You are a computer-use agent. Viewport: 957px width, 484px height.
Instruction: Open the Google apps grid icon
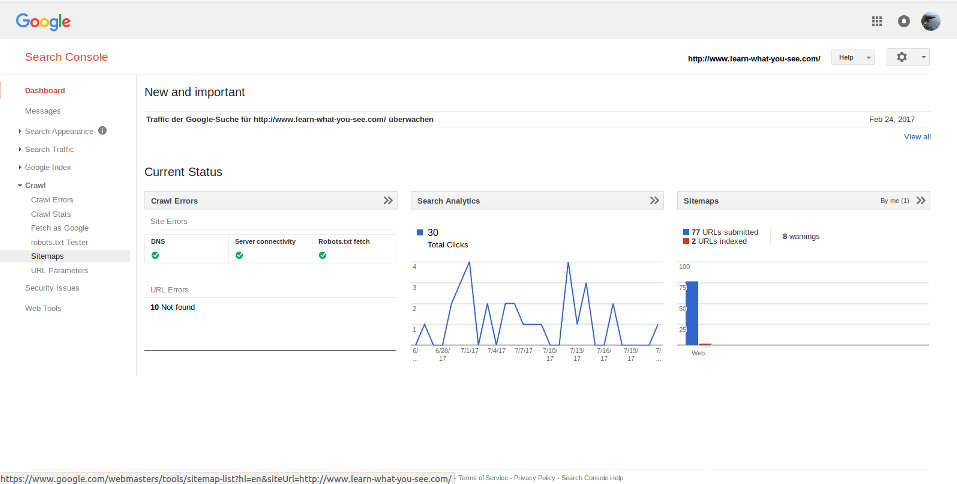877,21
